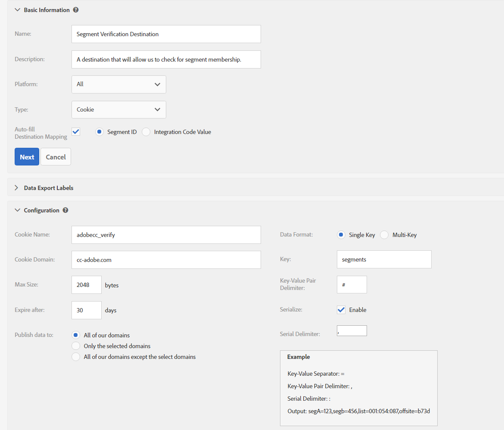The image size is (504, 430).
Task: Select 'All of our domains' publishing option
Action: point(75,335)
